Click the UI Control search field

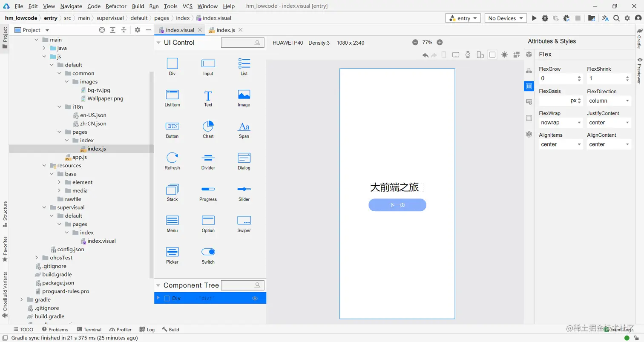point(242,43)
